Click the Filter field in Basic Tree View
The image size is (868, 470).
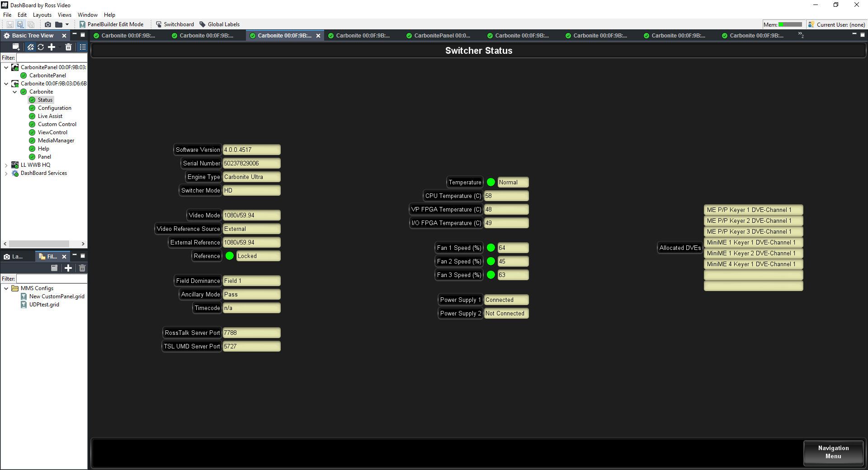tap(52, 58)
